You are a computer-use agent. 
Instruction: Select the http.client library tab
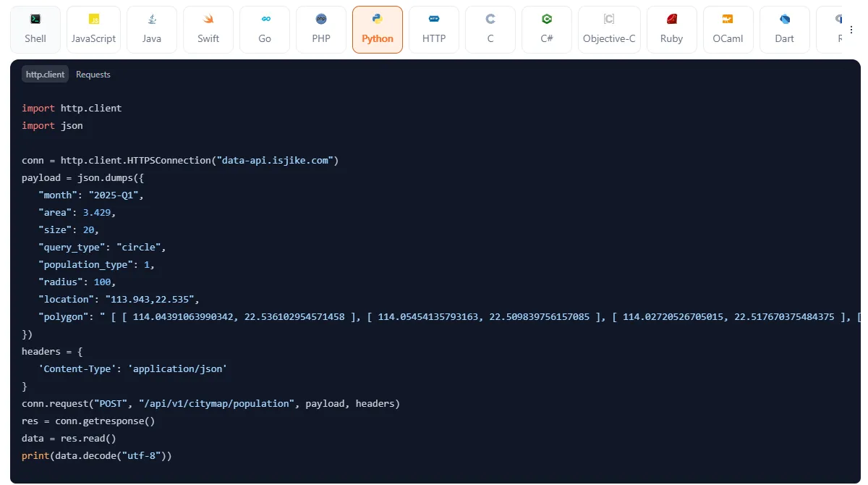[45, 75]
